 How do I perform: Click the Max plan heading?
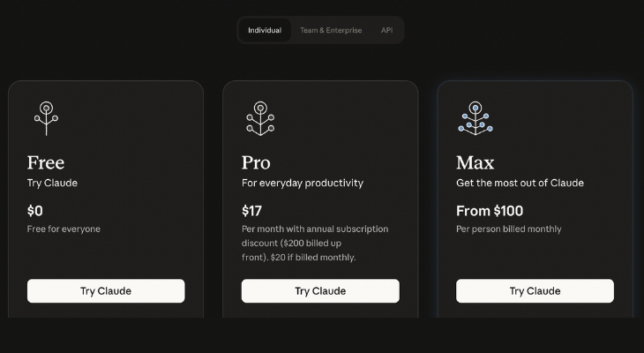(x=475, y=162)
